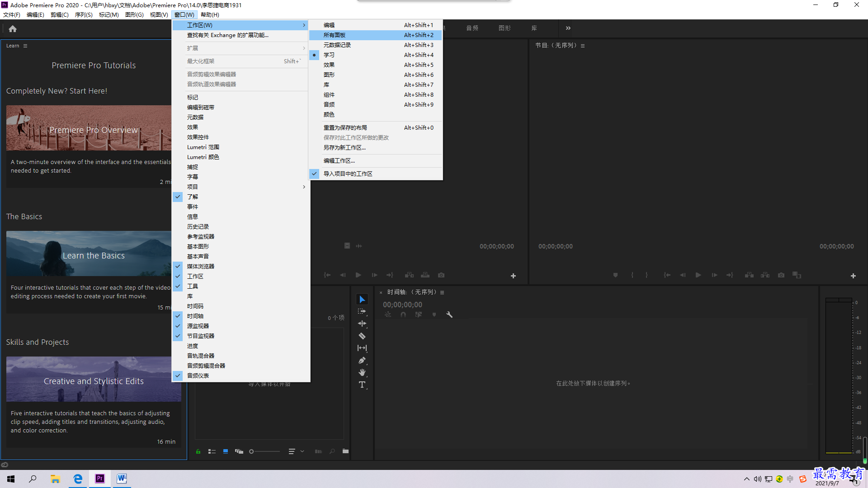Click the Export Frame camera in source monitor
The height and width of the screenshot is (488, 868).
[x=441, y=275]
